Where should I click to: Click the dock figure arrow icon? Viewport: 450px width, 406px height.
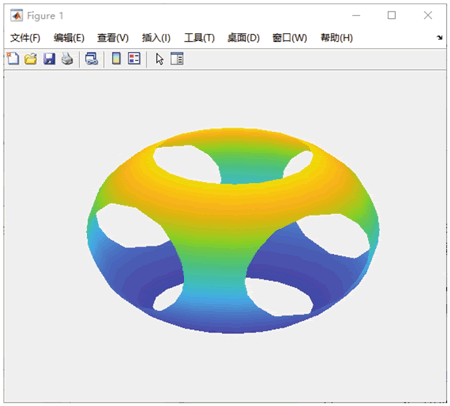point(440,38)
